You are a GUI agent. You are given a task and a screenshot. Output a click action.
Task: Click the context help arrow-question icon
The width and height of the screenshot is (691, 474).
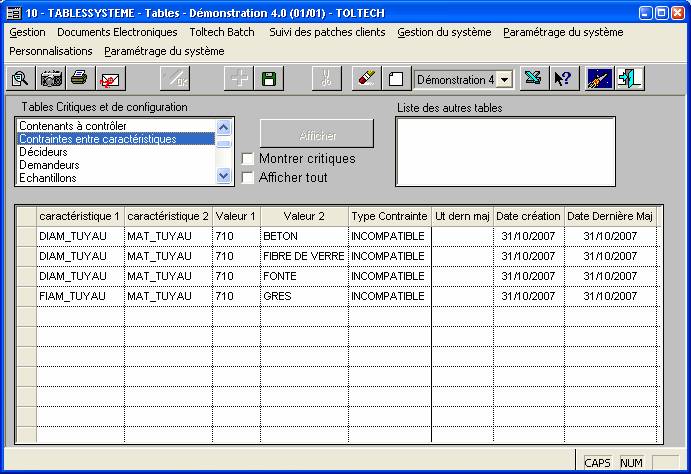tap(564, 79)
